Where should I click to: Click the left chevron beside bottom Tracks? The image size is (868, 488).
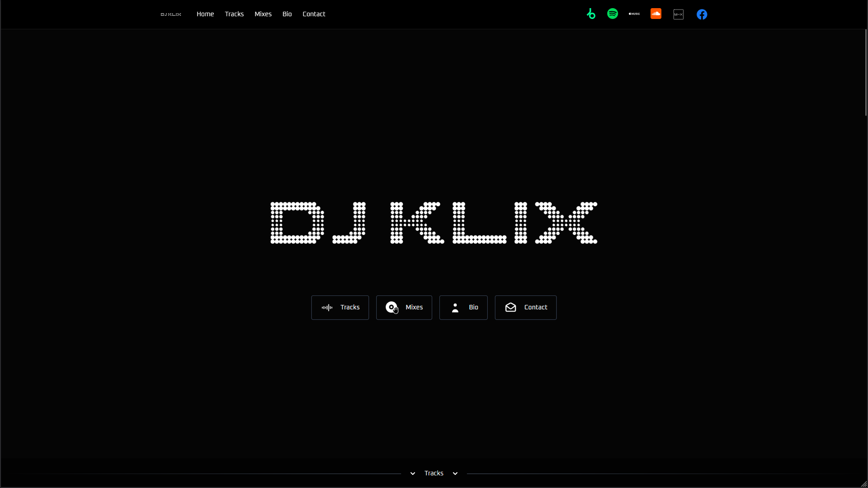[x=413, y=474]
